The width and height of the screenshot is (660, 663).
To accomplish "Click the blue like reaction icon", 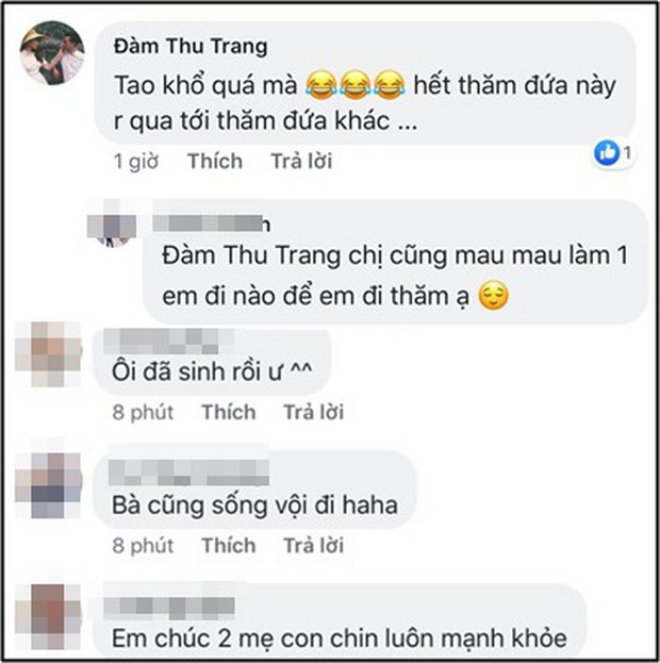I will point(607,153).
